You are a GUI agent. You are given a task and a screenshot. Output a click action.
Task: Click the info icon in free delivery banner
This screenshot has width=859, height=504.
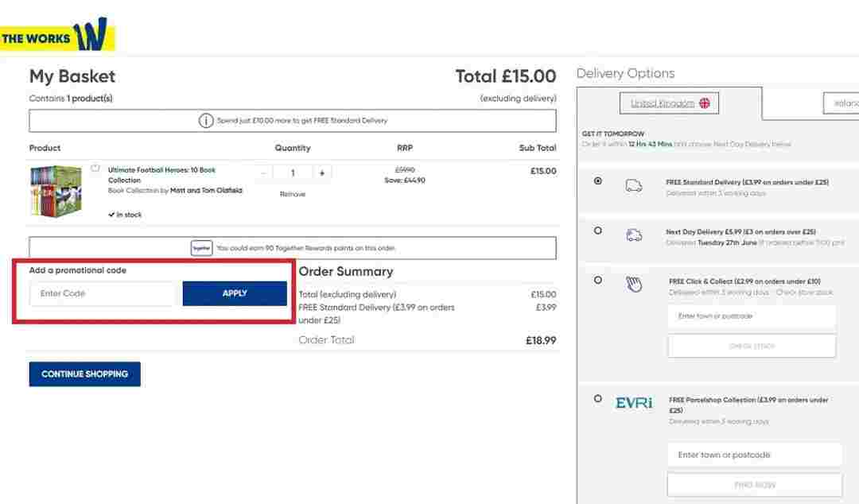click(206, 121)
